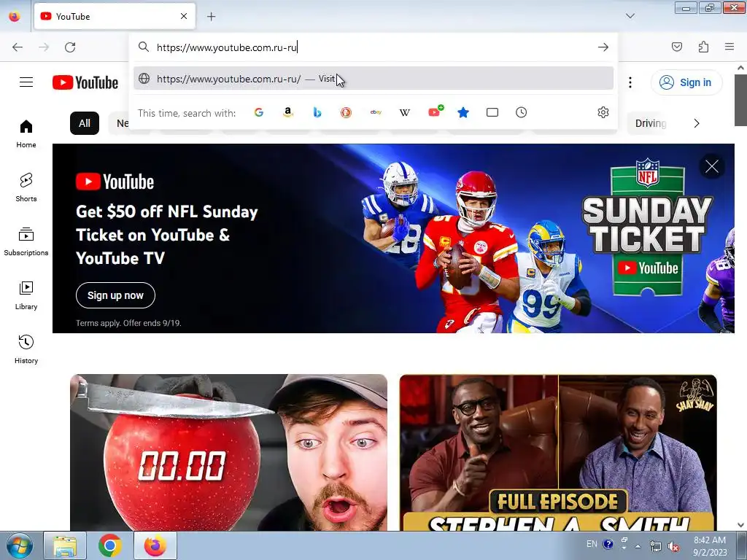Screen dimensions: 747x560
Task: Click the browser Back arrow
Action: tap(18, 47)
